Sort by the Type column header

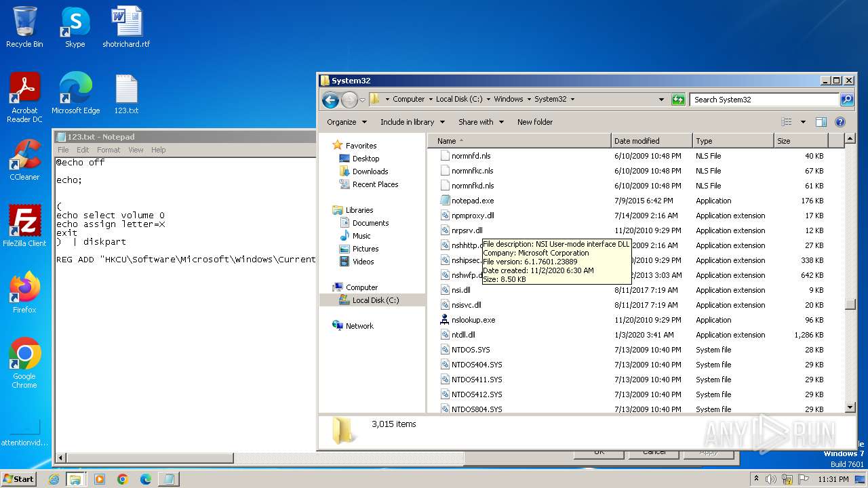[x=733, y=141]
